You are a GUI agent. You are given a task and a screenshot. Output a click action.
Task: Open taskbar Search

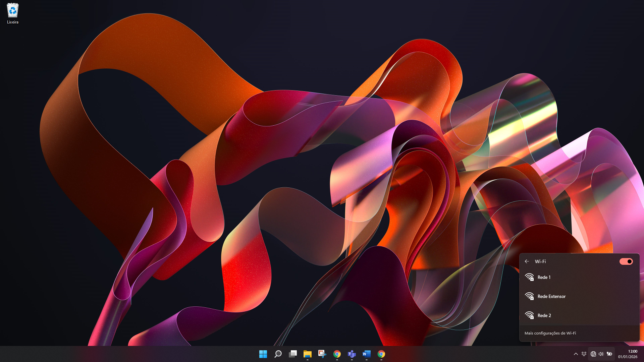pyautogui.click(x=278, y=354)
